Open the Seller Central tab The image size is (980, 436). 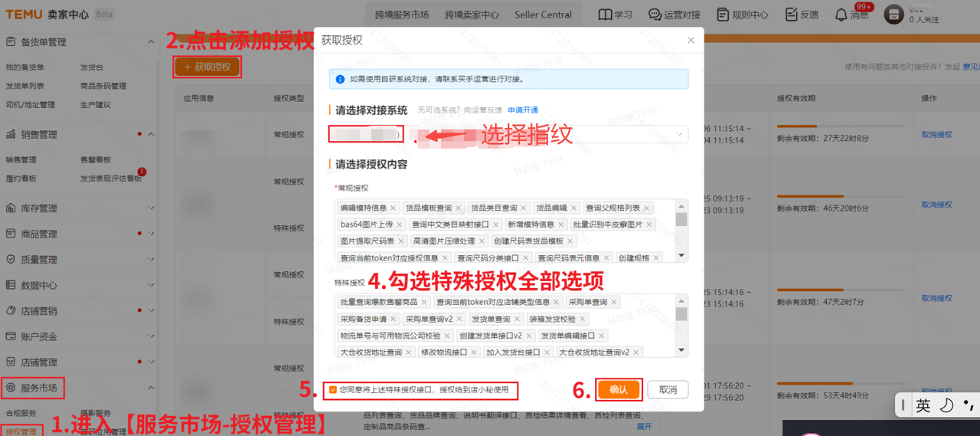(543, 15)
